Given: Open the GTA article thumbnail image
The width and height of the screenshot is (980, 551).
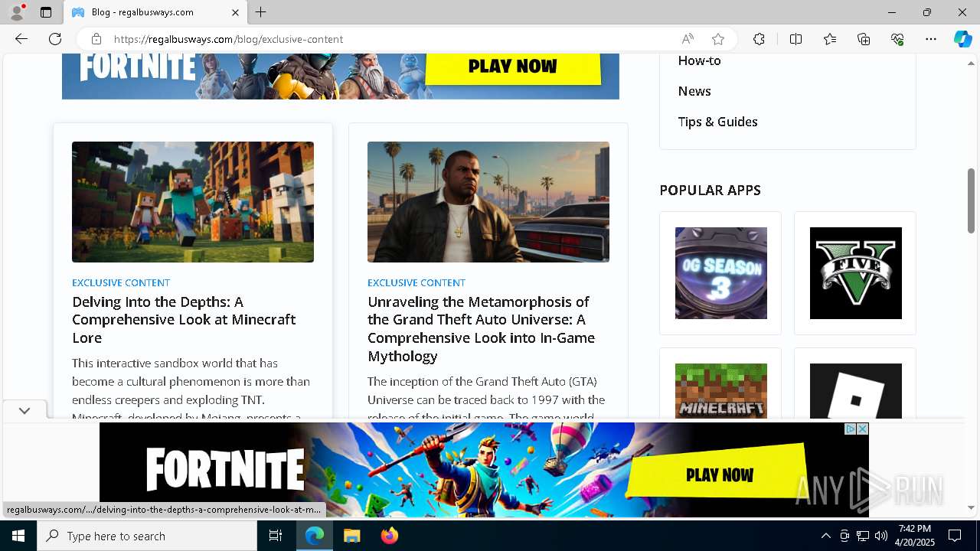Looking at the screenshot, I should click(488, 202).
